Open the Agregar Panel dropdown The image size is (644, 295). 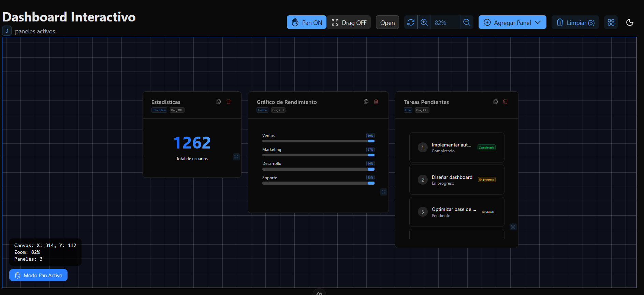tap(512, 22)
